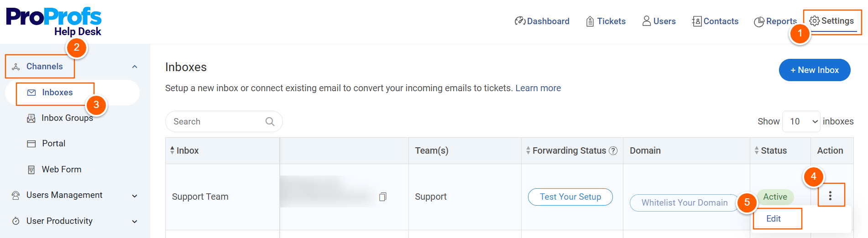The height and width of the screenshot is (238, 868).
Task: Sort the Status column
Action: [757, 150]
